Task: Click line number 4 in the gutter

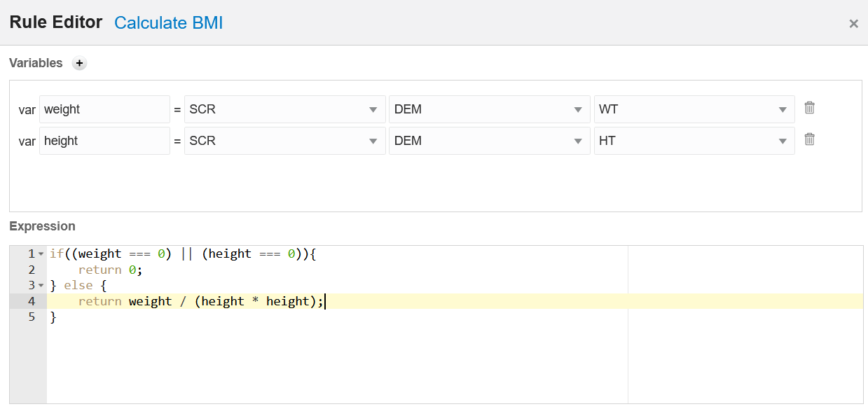Action: coord(32,301)
